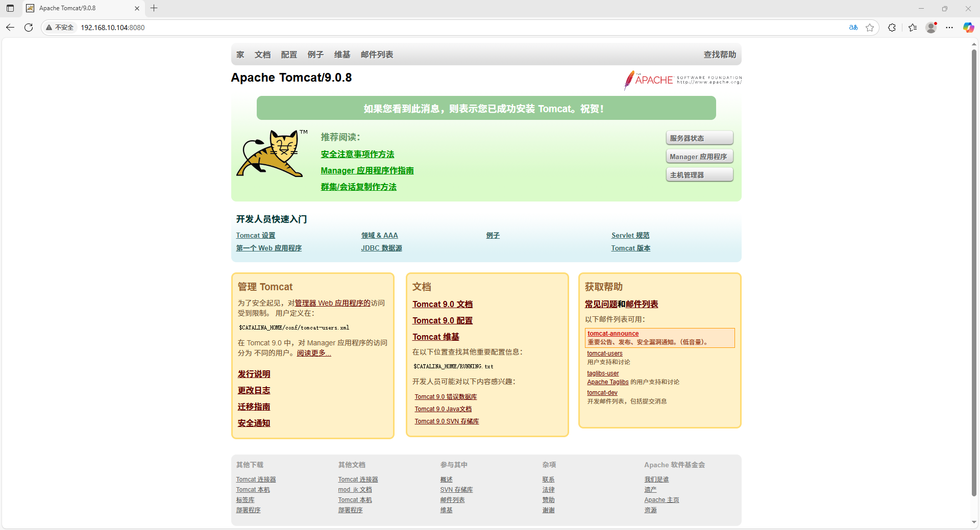Screen dimensions: 980x530
Task: Open the extensions puzzle icon
Action: [892, 28]
